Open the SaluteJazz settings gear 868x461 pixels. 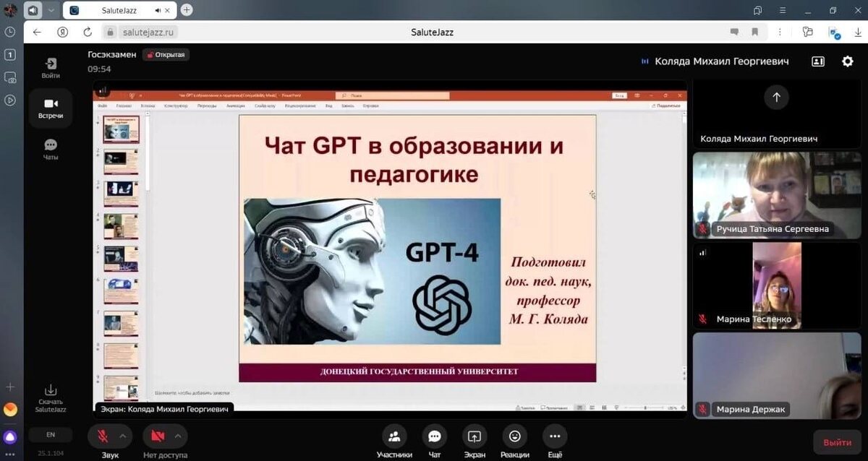click(x=848, y=61)
